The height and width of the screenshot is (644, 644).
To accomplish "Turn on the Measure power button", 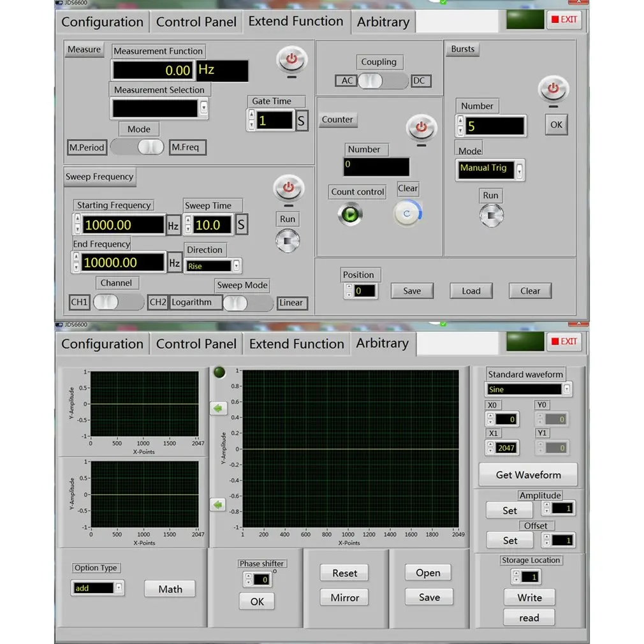I will tap(291, 59).
